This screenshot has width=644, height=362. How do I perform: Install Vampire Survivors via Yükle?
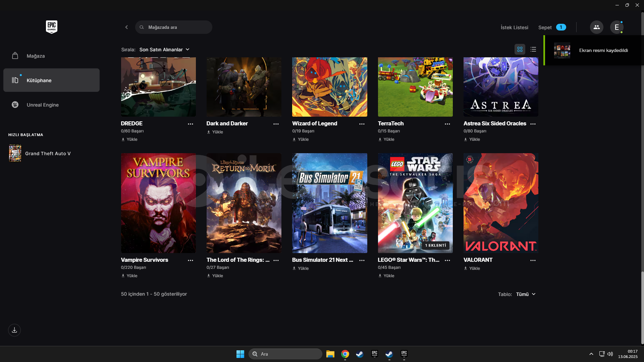[x=129, y=276]
